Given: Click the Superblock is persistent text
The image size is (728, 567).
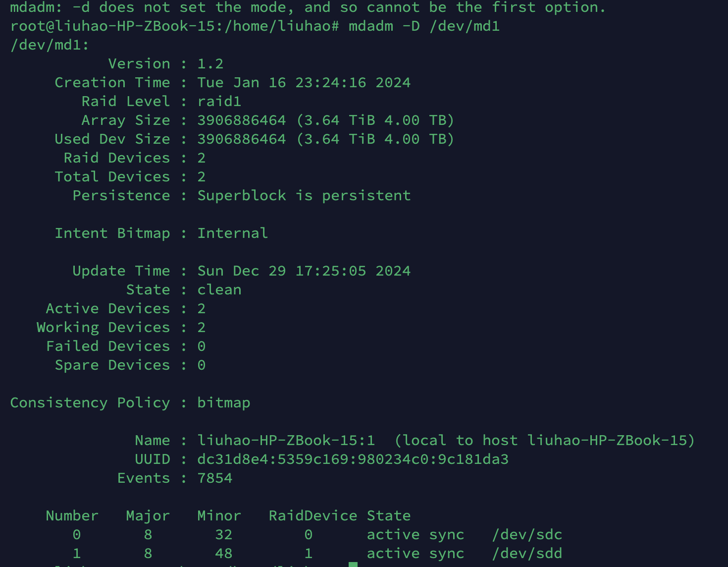Looking at the screenshot, I should pos(304,195).
